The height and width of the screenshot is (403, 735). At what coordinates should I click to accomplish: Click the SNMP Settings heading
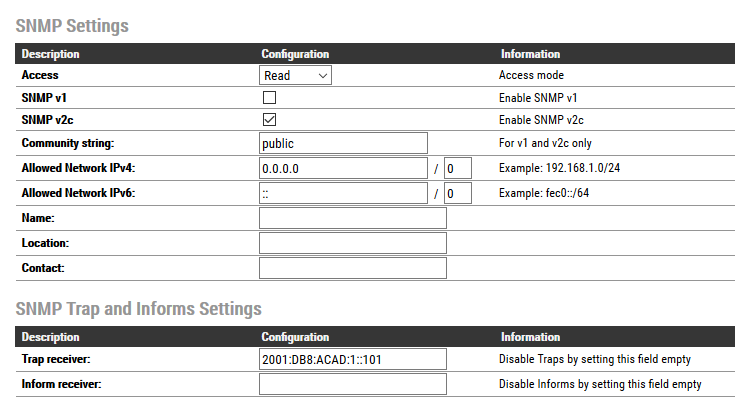[72, 26]
